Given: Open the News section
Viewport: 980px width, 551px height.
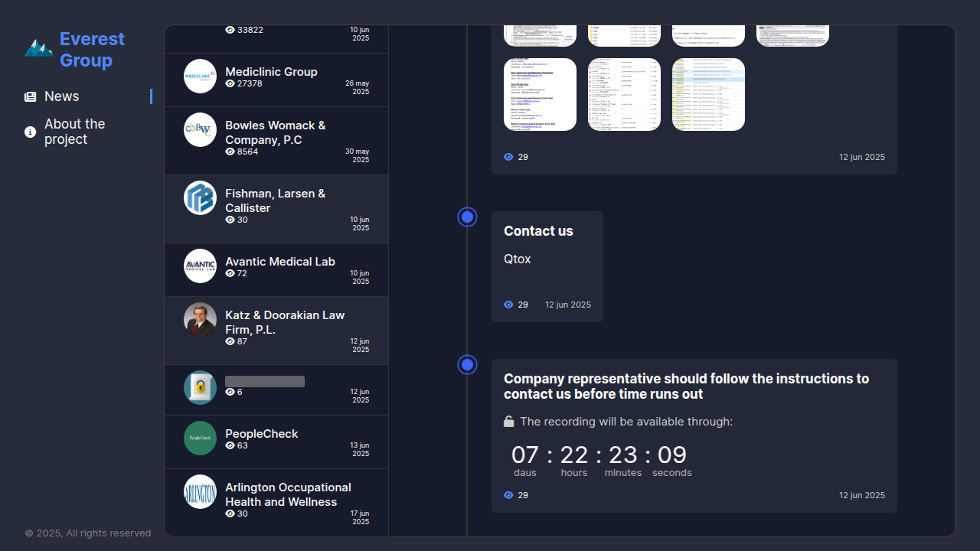Looking at the screenshot, I should (61, 96).
